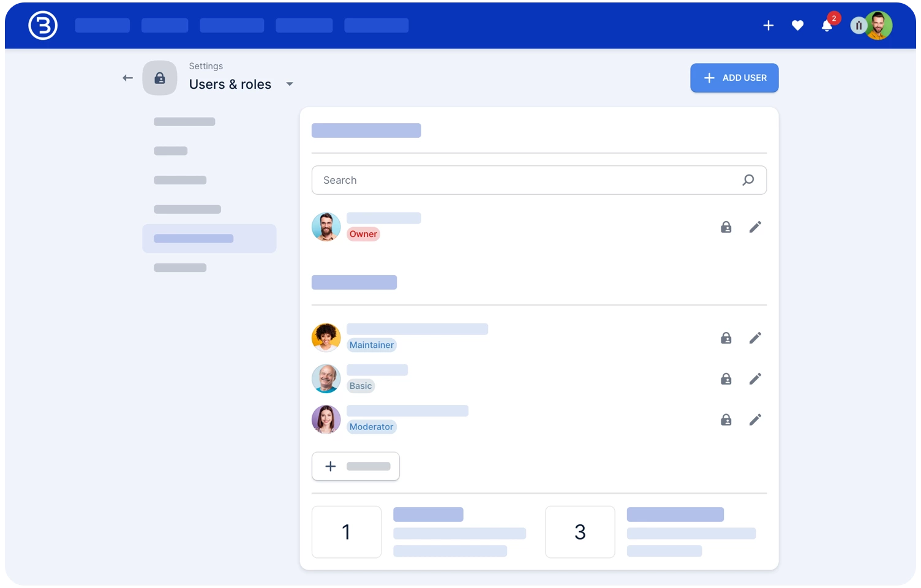Click the search magnifier icon
921x588 pixels.
point(748,180)
